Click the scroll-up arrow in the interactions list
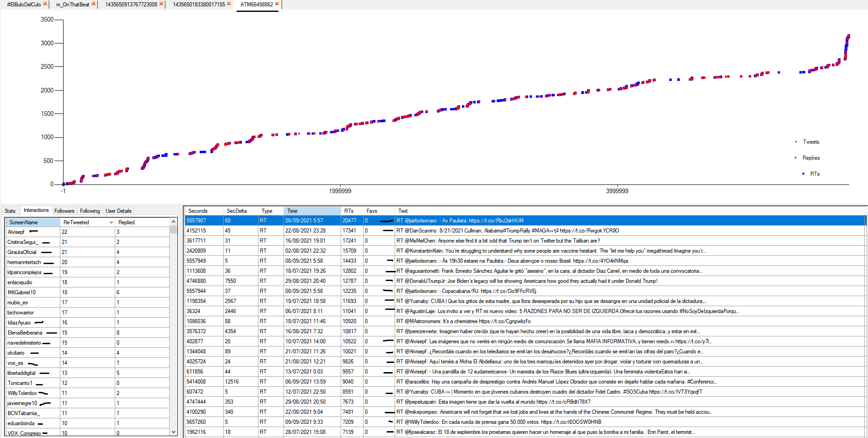This screenshot has width=868, height=438. click(x=173, y=222)
